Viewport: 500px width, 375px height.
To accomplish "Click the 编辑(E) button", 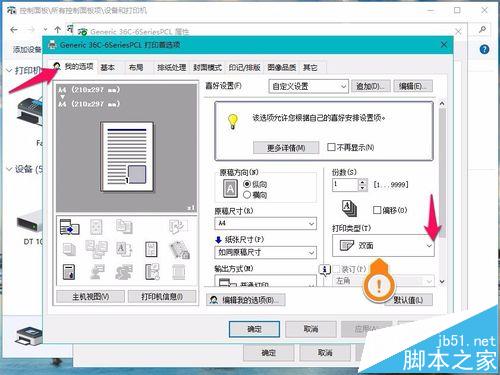I will pos(413,86).
